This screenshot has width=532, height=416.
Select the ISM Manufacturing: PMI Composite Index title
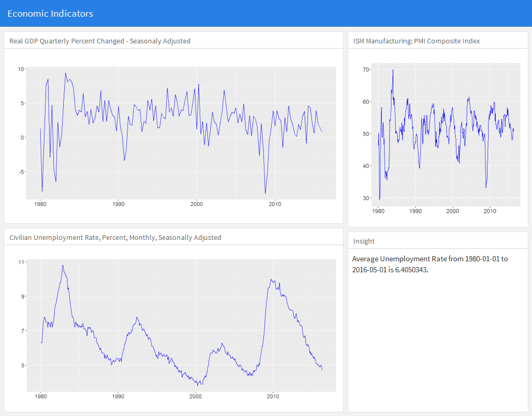coord(417,41)
